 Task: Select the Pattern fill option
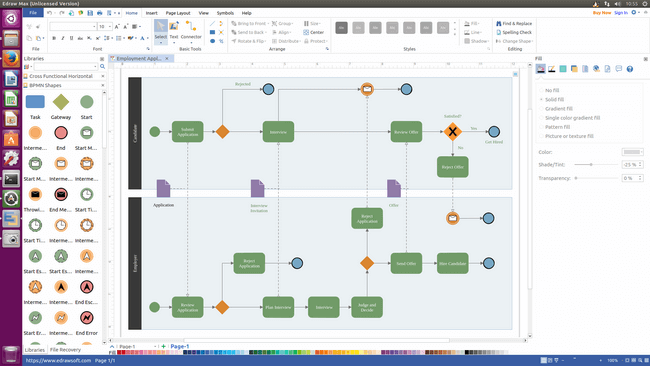[x=554, y=127]
